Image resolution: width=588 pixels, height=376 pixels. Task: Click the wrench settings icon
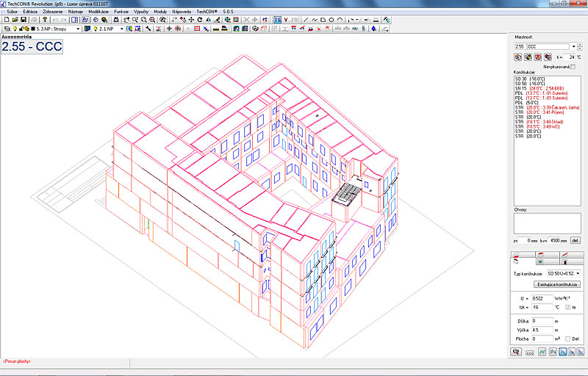point(148,29)
